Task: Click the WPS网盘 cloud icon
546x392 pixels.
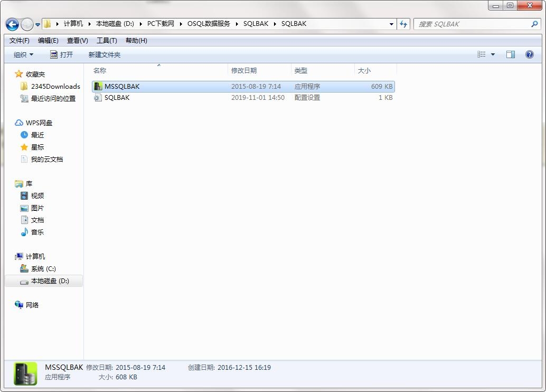Action: pos(19,123)
